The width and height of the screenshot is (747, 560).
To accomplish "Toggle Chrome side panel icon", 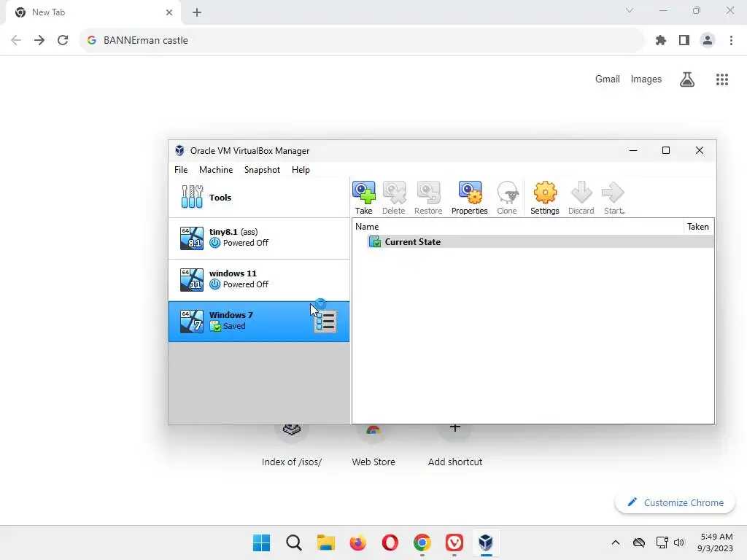I will (x=684, y=41).
